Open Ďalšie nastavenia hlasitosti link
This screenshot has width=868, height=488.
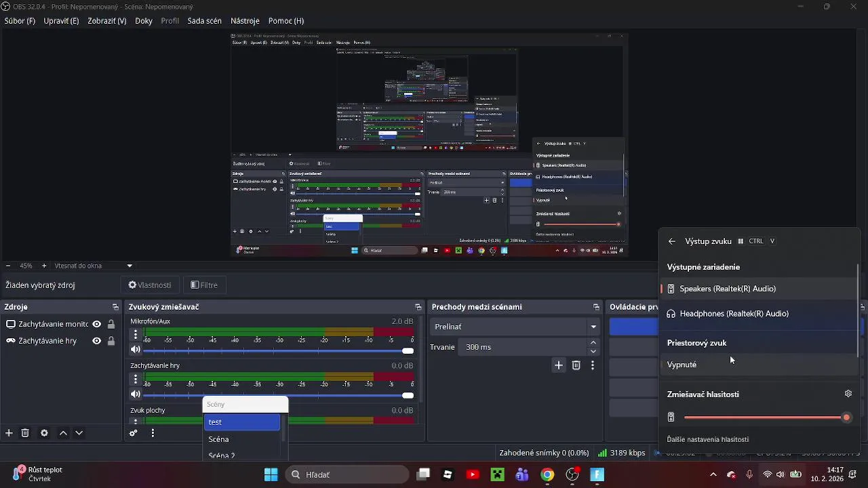tap(708, 439)
